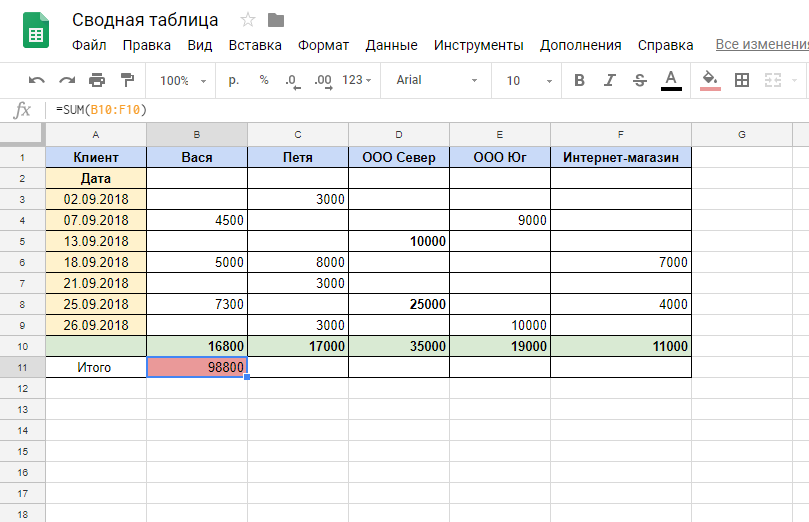
Task: Star the document Сводная таблица
Action: tap(248, 20)
